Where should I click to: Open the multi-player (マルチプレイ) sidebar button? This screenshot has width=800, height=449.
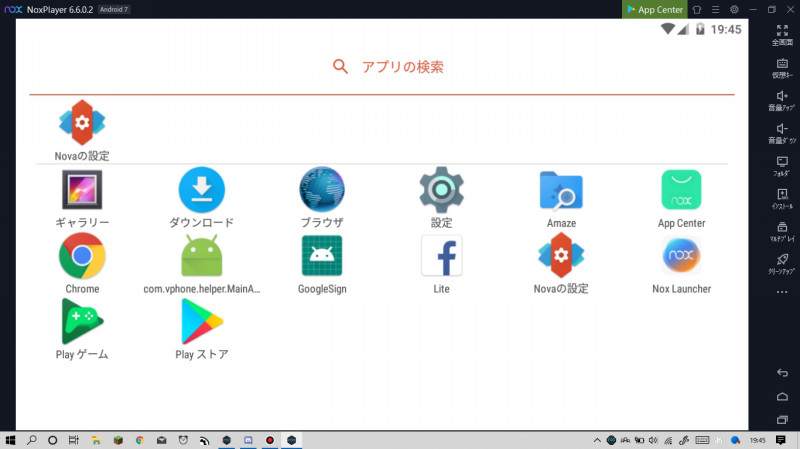tap(782, 231)
